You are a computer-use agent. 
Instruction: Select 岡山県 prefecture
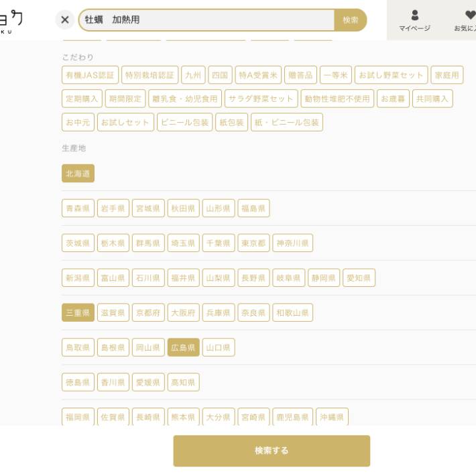click(x=148, y=347)
